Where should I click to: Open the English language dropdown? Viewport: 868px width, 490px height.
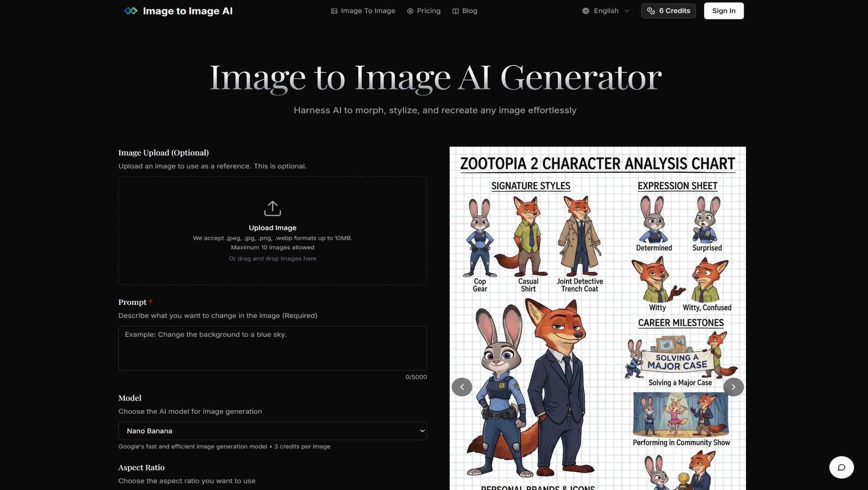click(x=605, y=10)
